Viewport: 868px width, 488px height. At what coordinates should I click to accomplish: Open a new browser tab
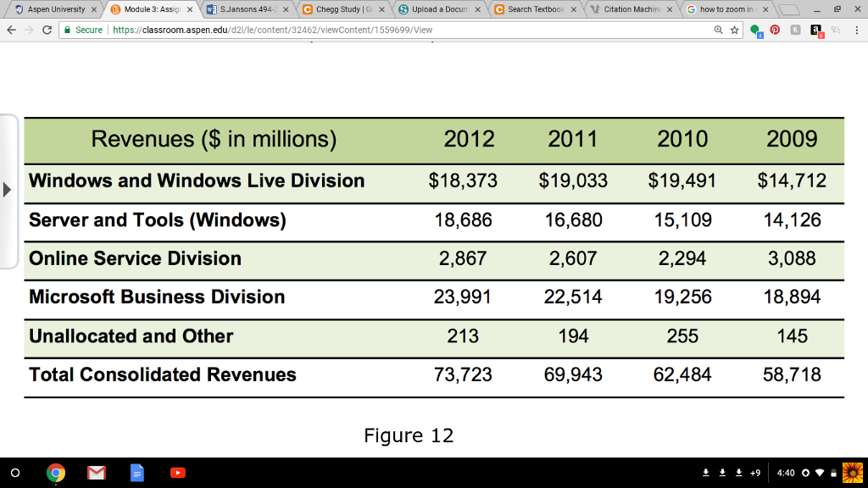[x=789, y=9]
